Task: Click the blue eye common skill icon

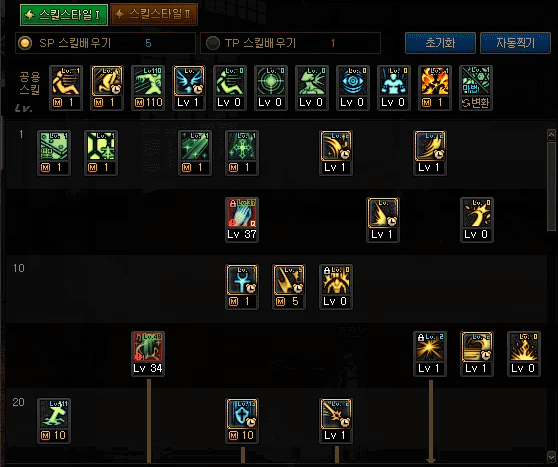Action: [x=353, y=88]
